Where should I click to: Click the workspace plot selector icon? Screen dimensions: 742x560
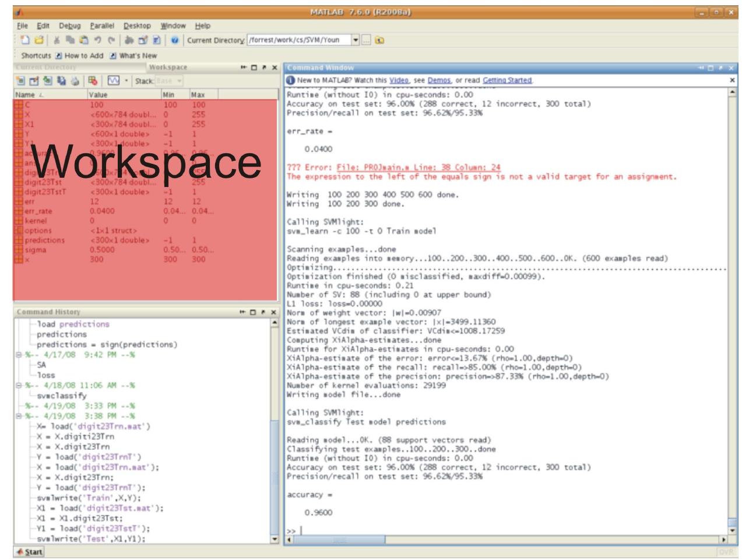pyautogui.click(x=114, y=81)
